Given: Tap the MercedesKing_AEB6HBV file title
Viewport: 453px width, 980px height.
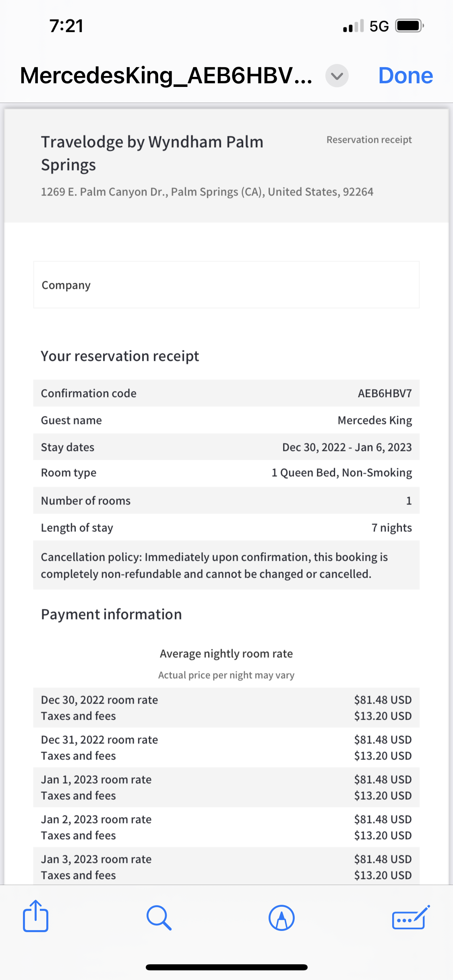Looking at the screenshot, I should coord(166,76).
